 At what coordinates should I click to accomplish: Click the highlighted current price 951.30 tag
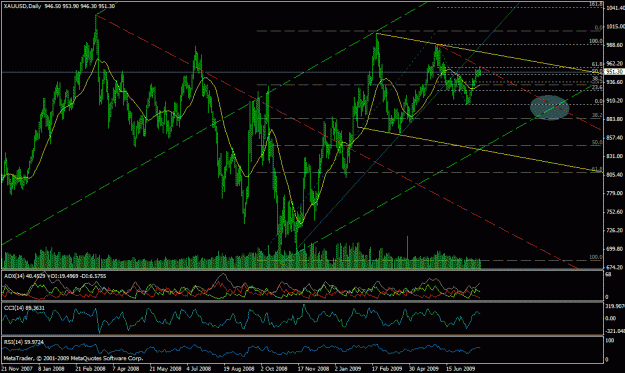coord(614,72)
